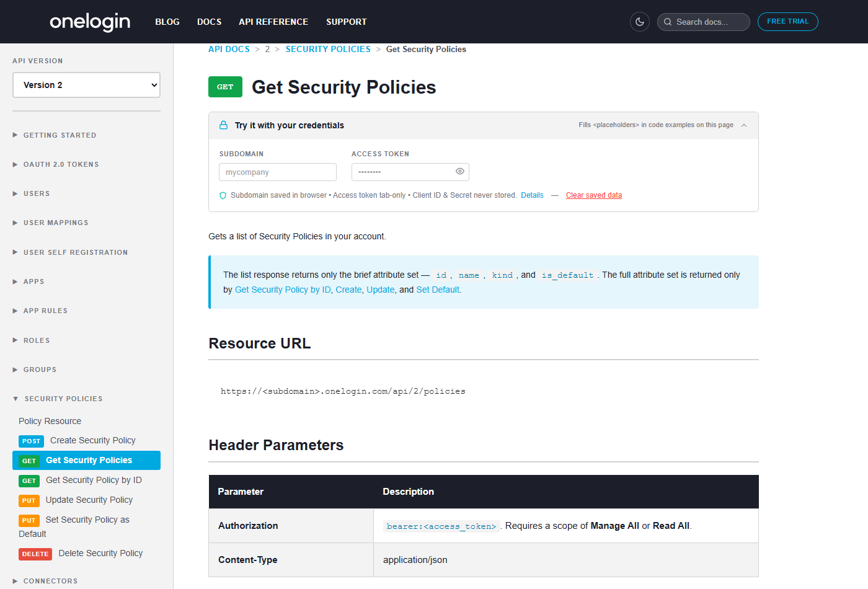Image resolution: width=868 pixels, height=589 pixels.
Task: Go to Security Policies breadcrumb
Action: click(328, 49)
